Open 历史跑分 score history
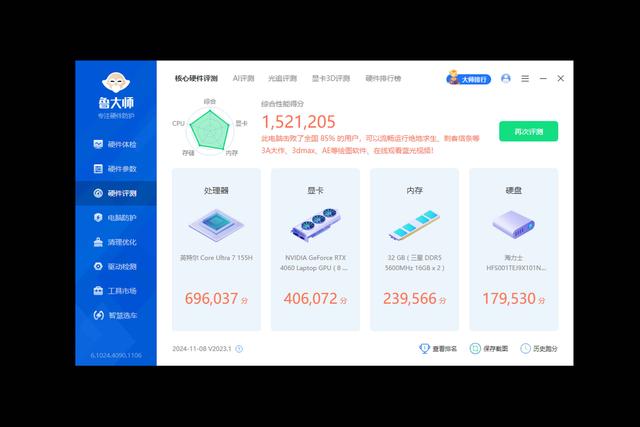Screen dimensions: 640x427 pos(539,349)
